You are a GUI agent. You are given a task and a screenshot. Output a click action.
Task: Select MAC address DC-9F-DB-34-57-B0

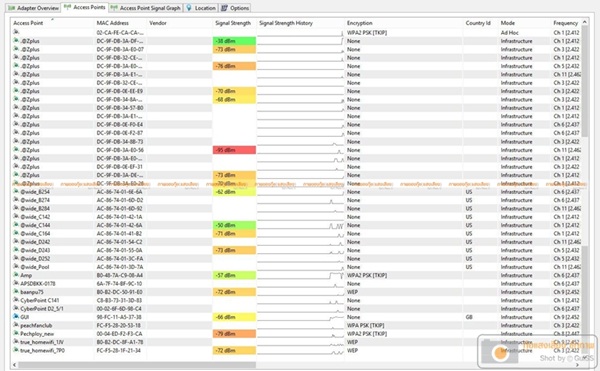pos(120,108)
